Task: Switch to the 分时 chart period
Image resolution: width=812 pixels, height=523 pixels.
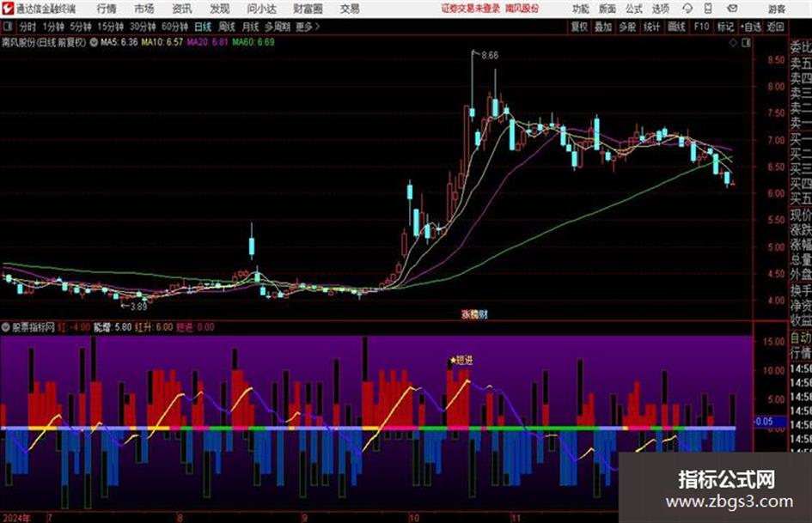Action: pos(27,27)
